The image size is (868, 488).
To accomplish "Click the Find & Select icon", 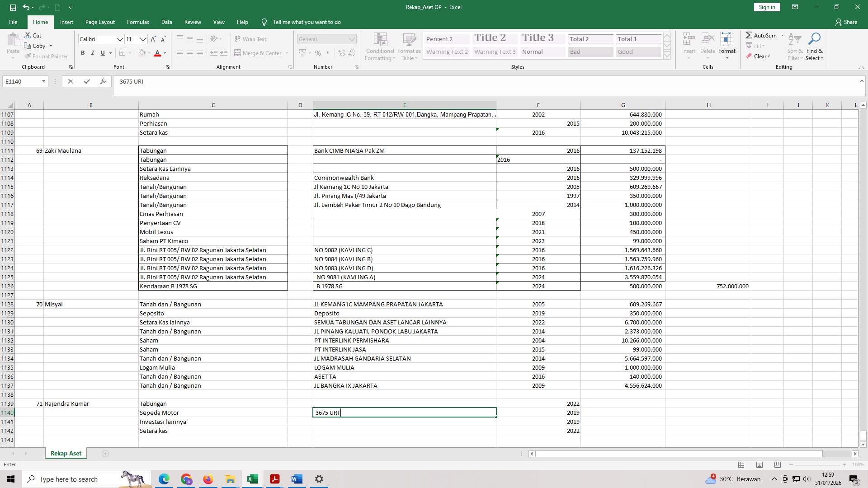I will click(x=815, y=47).
